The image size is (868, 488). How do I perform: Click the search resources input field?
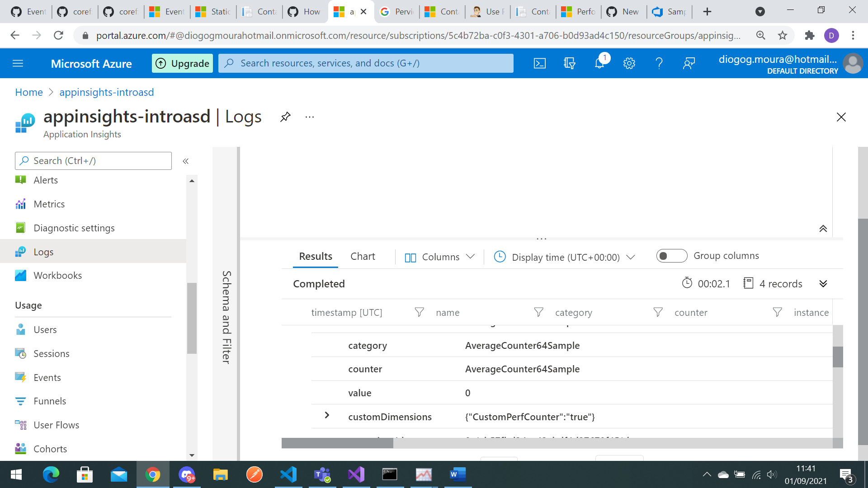click(x=366, y=63)
